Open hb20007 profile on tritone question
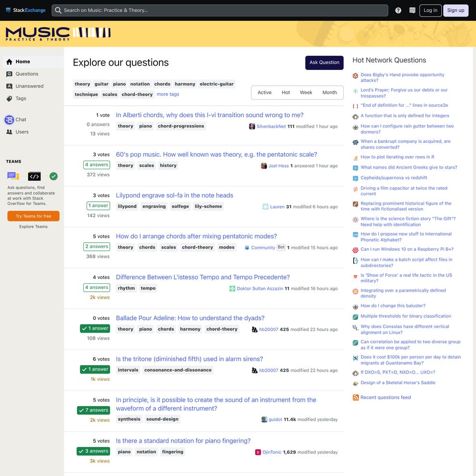Screen dimensions: 476x476 coord(268,370)
